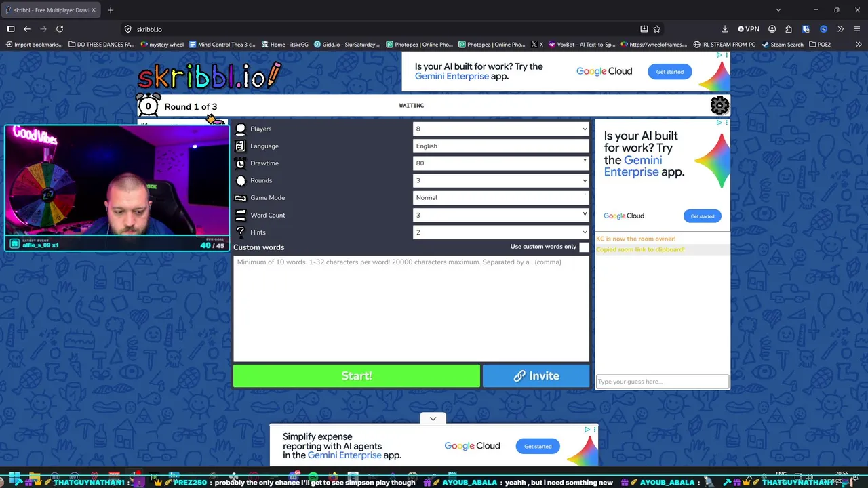Click the 'KC is now the room owner!' message
The height and width of the screenshot is (488, 868).
tap(636, 239)
